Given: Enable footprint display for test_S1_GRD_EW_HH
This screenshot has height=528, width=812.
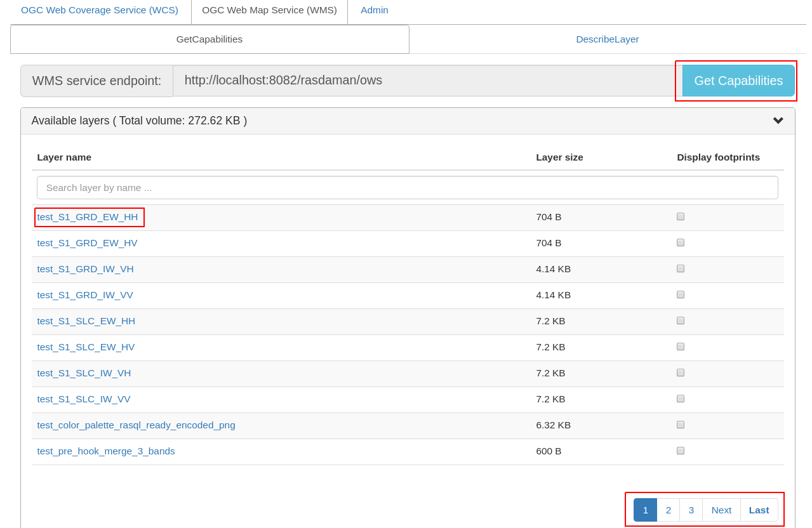Looking at the screenshot, I should pos(680,216).
